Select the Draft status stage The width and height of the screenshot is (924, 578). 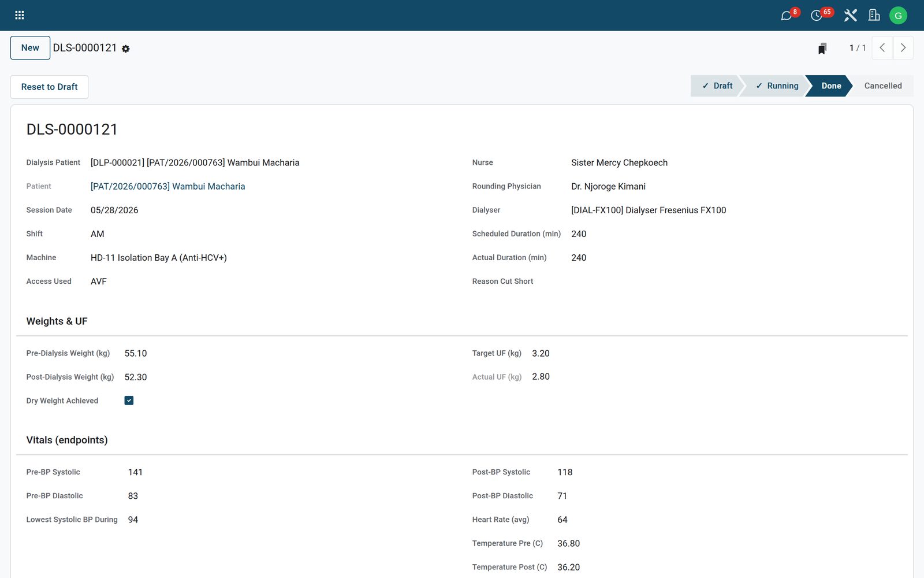[x=716, y=86]
